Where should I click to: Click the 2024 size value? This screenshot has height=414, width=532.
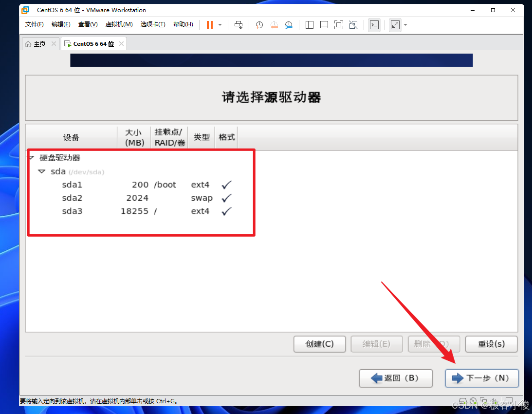pyautogui.click(x=137, y=198)
